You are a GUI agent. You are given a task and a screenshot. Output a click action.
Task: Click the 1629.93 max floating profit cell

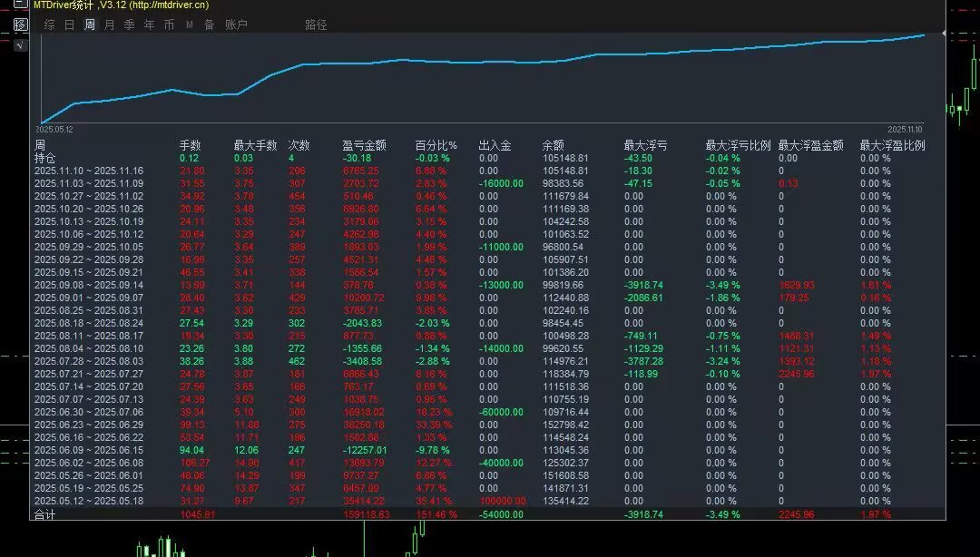tap(797, 285)
